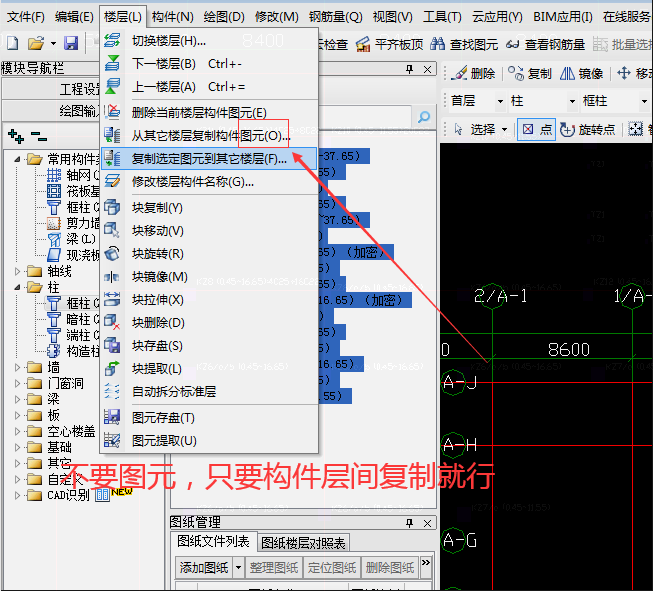This screenshot has height=591, width=653.
Task: Choose 上一楼层(A) menu entry
Action: pyautogui.click(x=209, y=87)
